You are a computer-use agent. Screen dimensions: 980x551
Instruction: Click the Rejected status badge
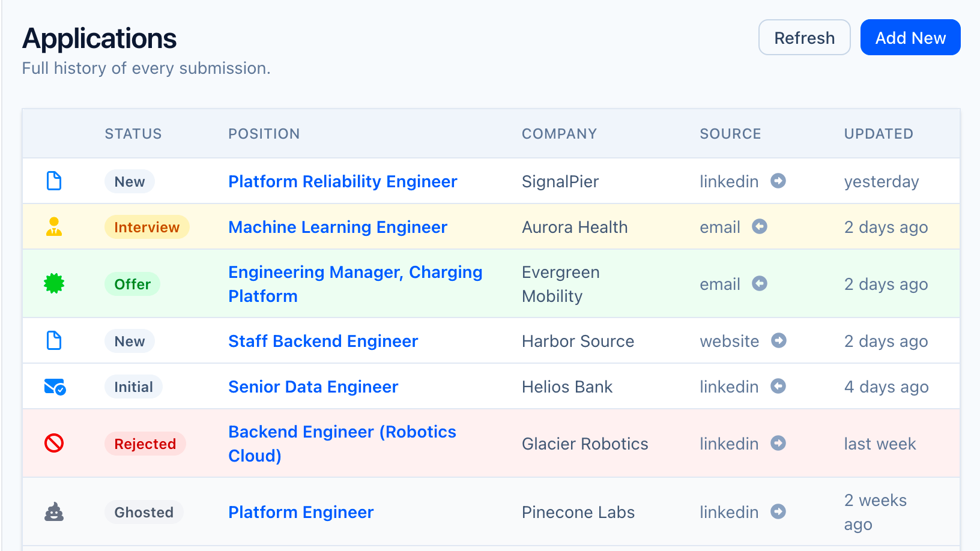(145, 444)
